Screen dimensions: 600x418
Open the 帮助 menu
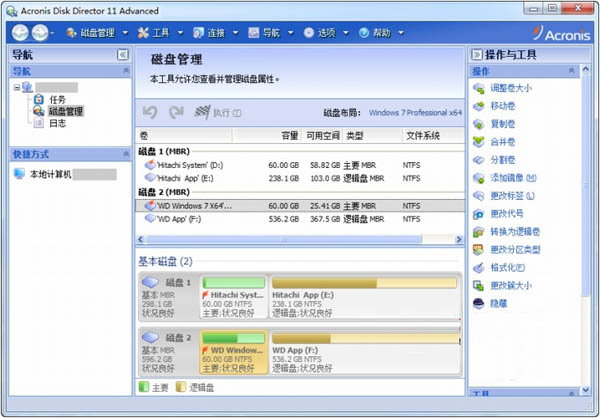(x=381, y=33)
